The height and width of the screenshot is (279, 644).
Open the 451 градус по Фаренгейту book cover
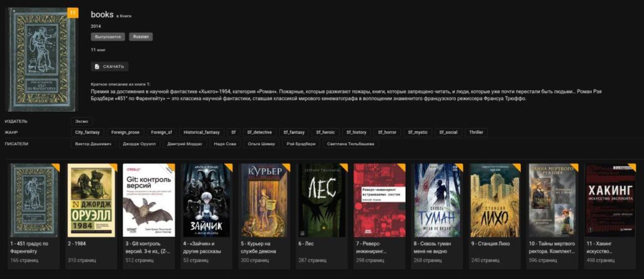coord(35,200)
